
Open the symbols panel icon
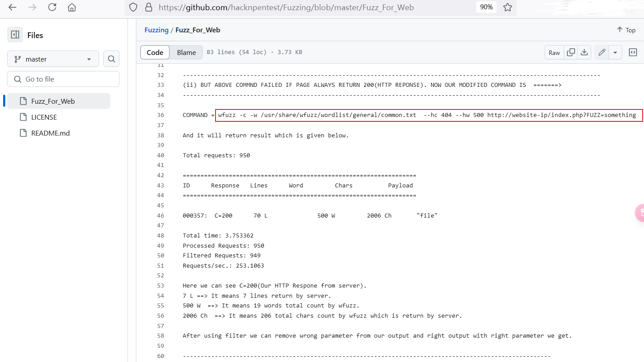point(633,52)
